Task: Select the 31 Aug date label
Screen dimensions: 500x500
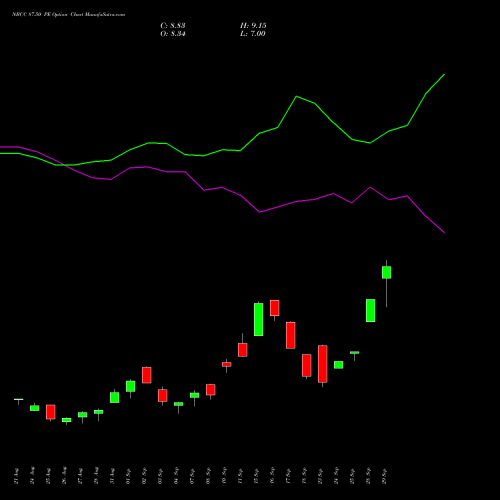Action: 112,476
